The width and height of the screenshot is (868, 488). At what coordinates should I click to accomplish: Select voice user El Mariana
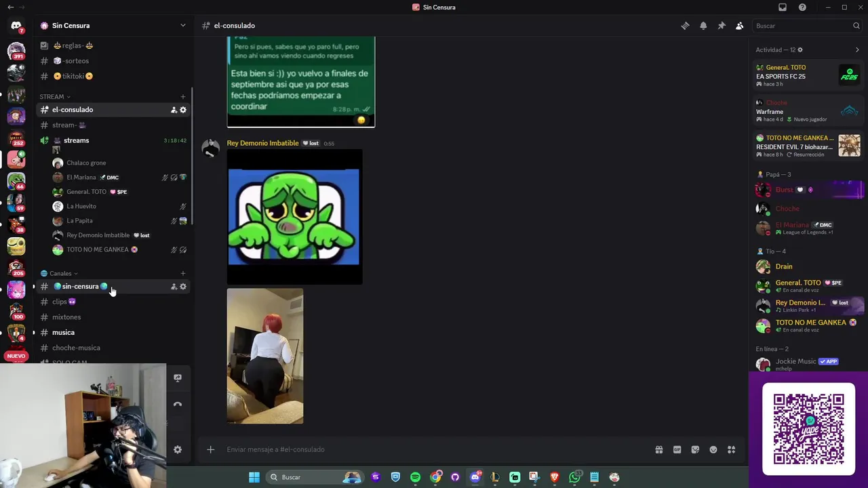(x=81, y=178)
